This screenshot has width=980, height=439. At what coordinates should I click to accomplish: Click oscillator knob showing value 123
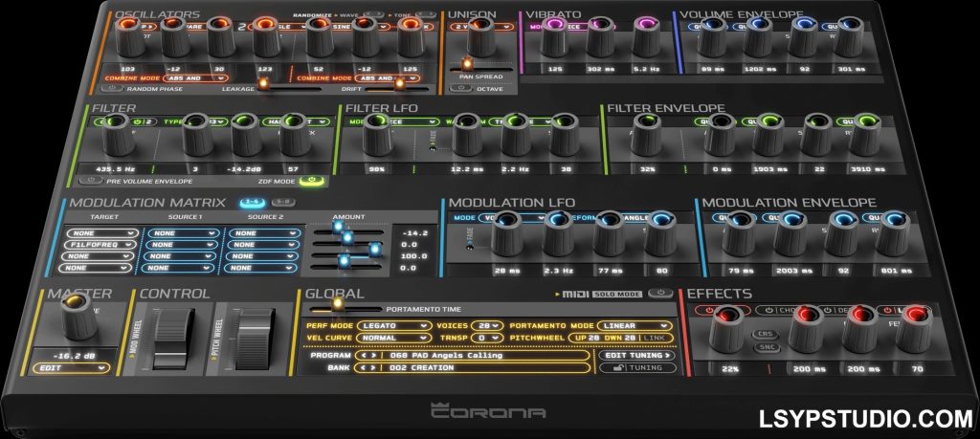tap(267, 36)
